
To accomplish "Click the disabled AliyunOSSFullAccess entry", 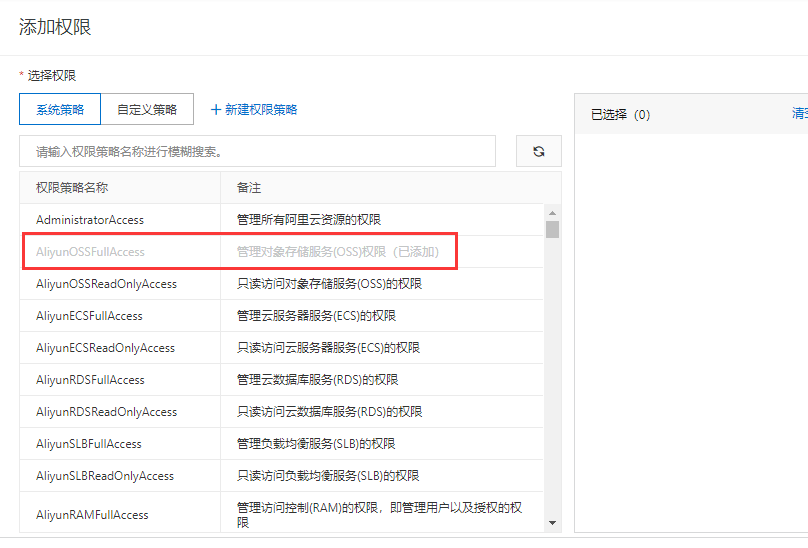I will tap(90, 252).
